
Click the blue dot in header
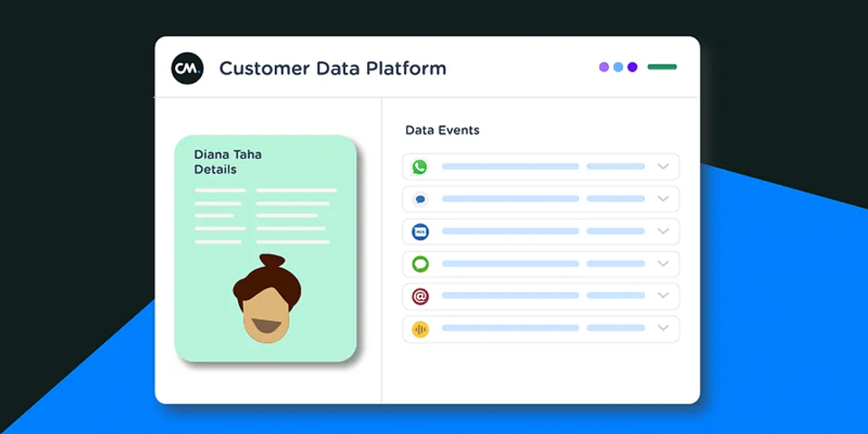618,67
